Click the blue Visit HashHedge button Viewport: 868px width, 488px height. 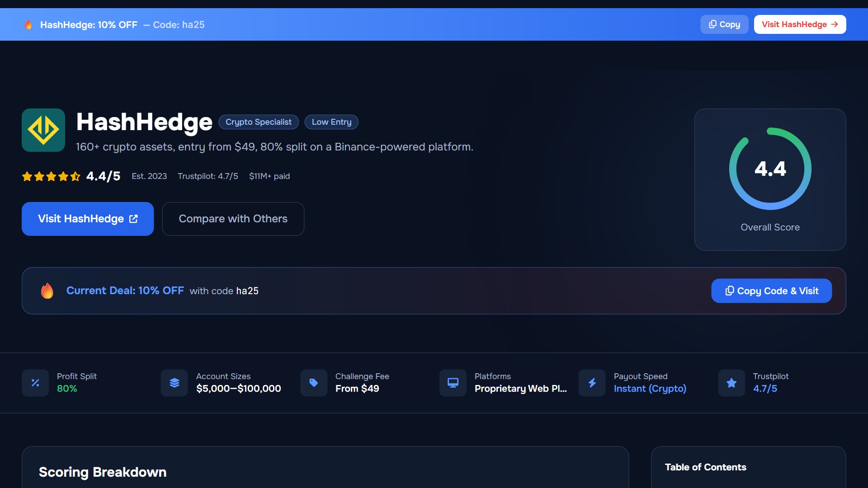pyautogui.click(x=88, y=219)
